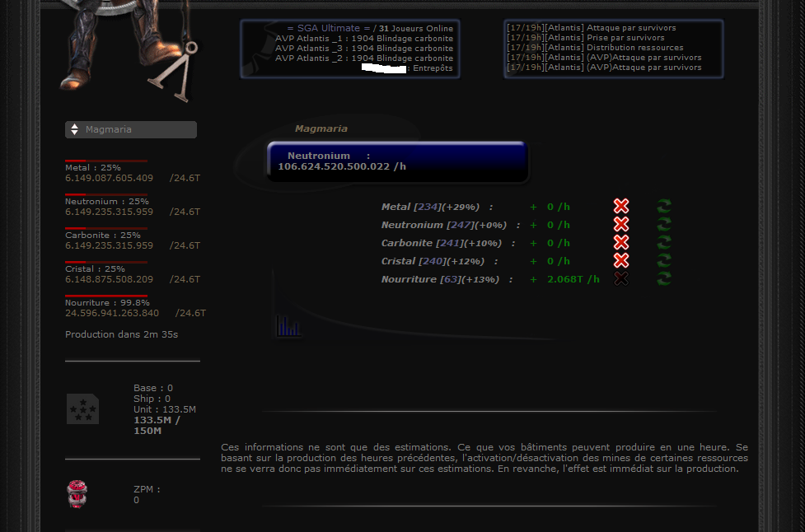Image resolution: width=805 pixels, height=532 pixels.
Task: Disable Neutronium mine with red X
Action: coord(621,224)
